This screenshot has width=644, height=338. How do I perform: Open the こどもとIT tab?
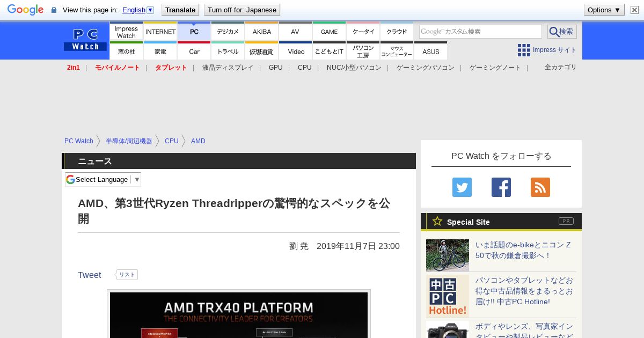[329, 51]
